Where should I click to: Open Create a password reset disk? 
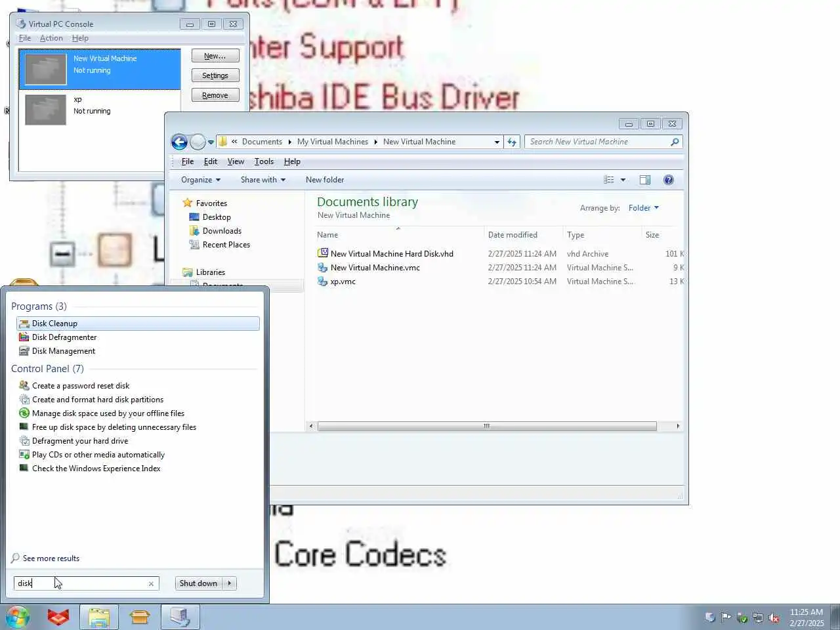tap(81, 386)
